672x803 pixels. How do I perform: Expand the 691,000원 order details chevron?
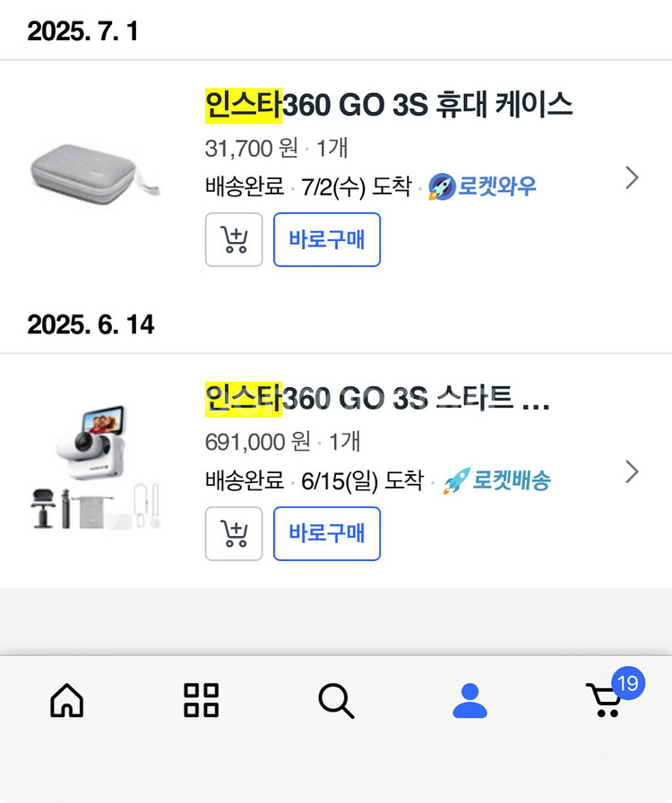pyautogui.click(x=632, y=471)
